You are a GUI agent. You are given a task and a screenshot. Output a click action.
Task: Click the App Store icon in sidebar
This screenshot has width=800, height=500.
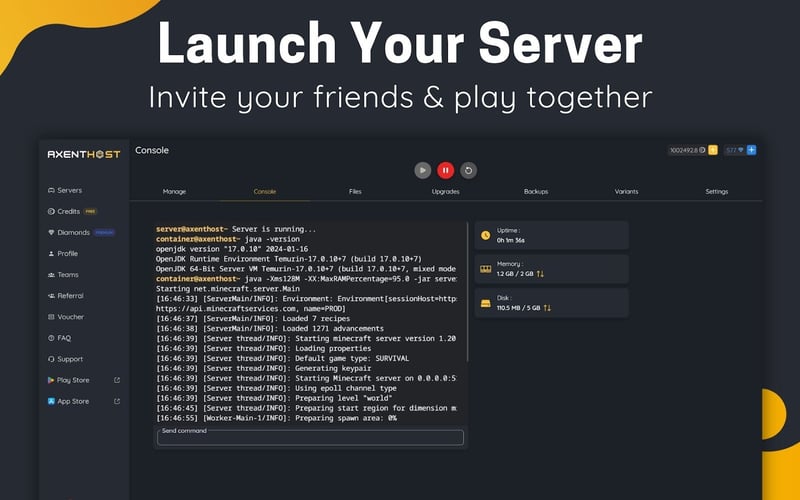[51, 401]
